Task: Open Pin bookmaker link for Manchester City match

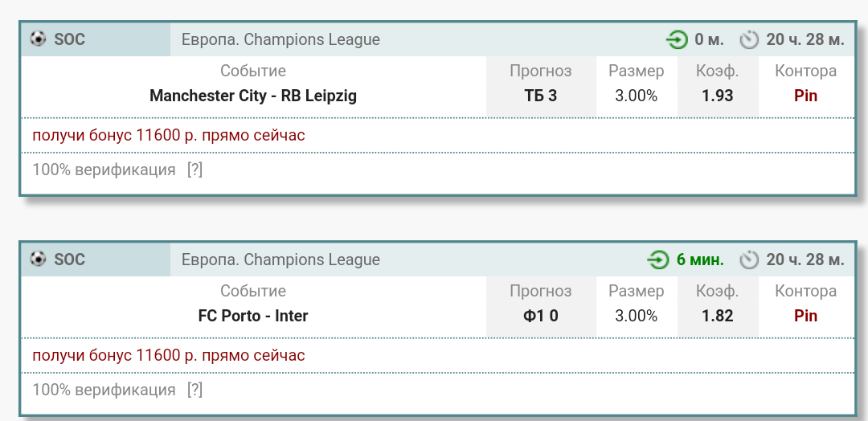Action: (x=805, y=96)
